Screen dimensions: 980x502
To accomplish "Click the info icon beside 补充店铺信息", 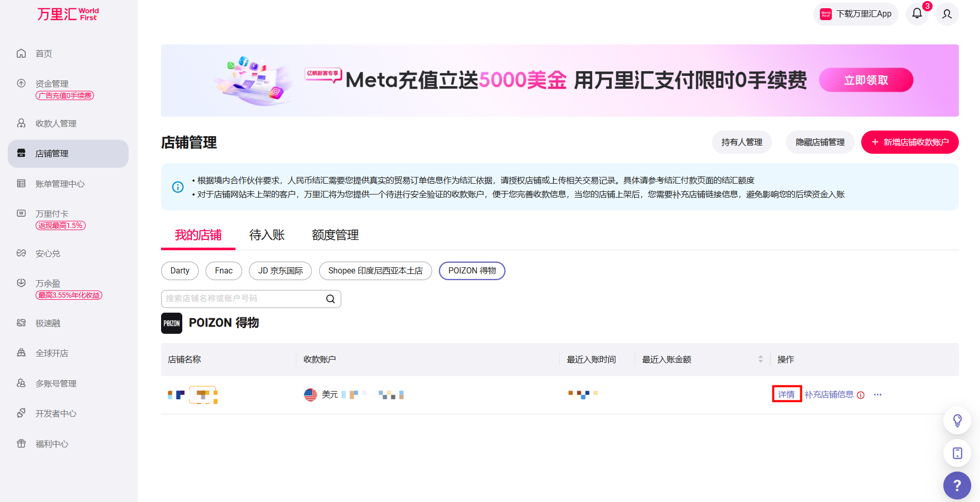I will [861, 395].
